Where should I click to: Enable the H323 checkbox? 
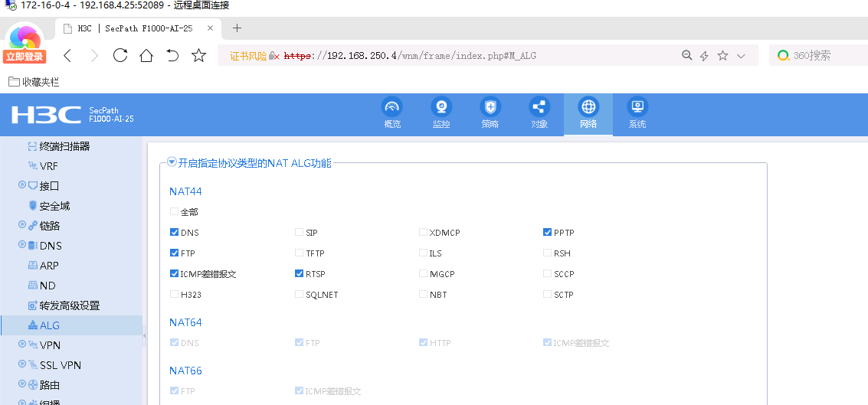174,294
